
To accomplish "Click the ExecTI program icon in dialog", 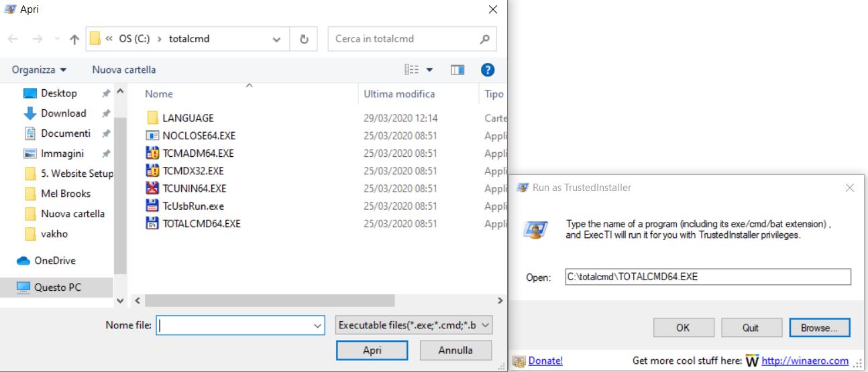I will [535, 230].
